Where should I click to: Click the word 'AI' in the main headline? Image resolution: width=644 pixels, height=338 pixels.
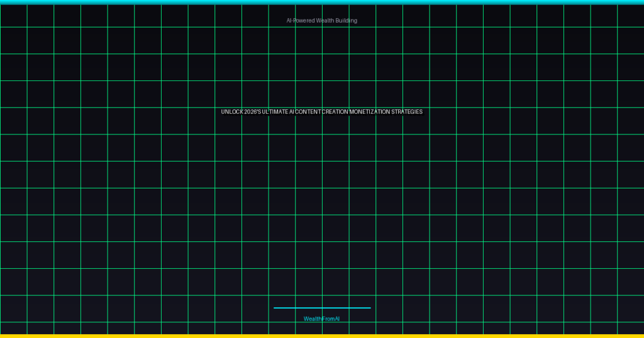292,112
